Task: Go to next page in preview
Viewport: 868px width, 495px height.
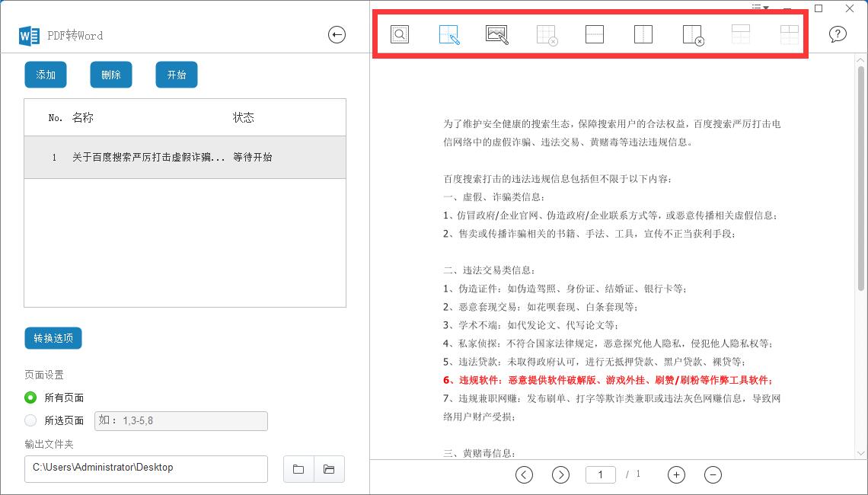Action: [x=560, y=474]
